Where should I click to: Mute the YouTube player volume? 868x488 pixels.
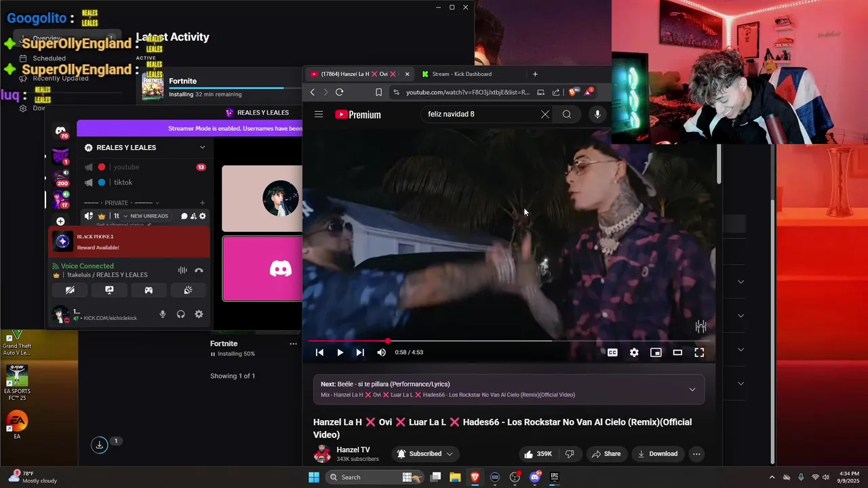[x=381, y=352]
